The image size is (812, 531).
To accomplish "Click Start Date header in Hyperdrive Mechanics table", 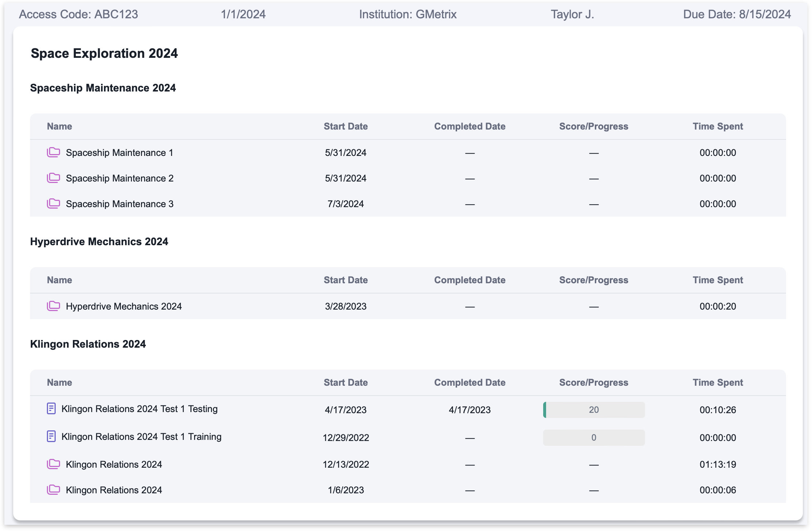I will coord(345,280).
